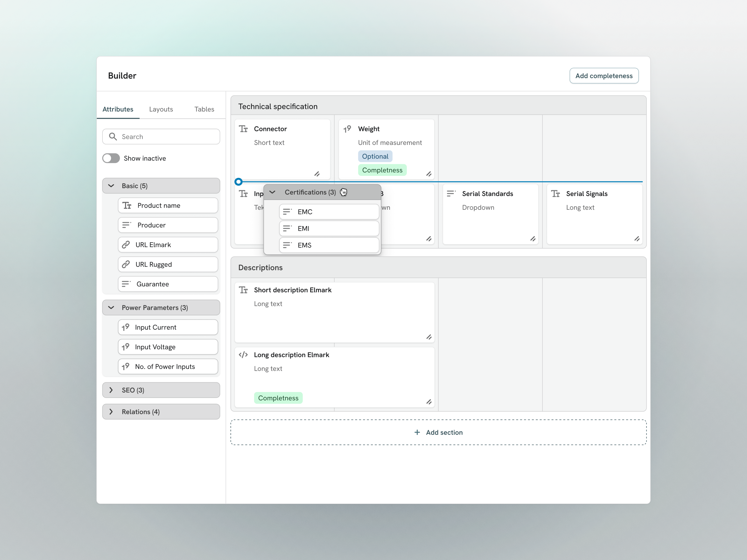Click the number icon beside Input Voltage
This screenshot has width=747, height=560.
[x=126, y=347]
